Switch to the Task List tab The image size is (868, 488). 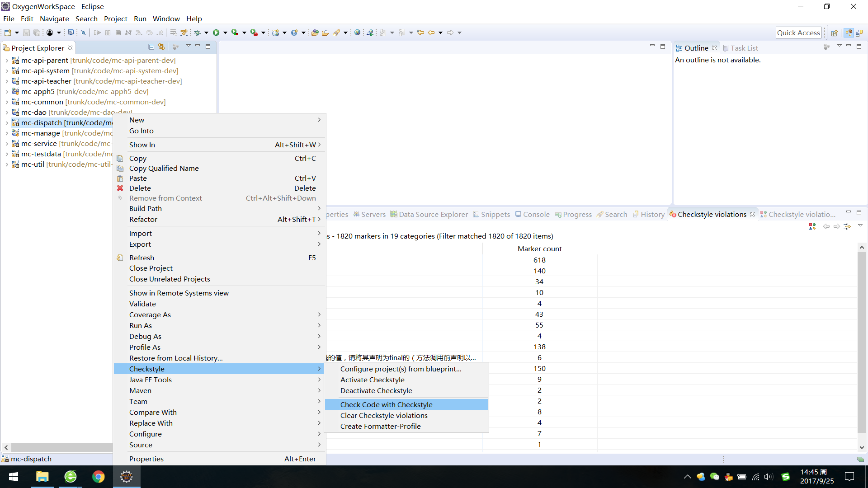[741, 48]
